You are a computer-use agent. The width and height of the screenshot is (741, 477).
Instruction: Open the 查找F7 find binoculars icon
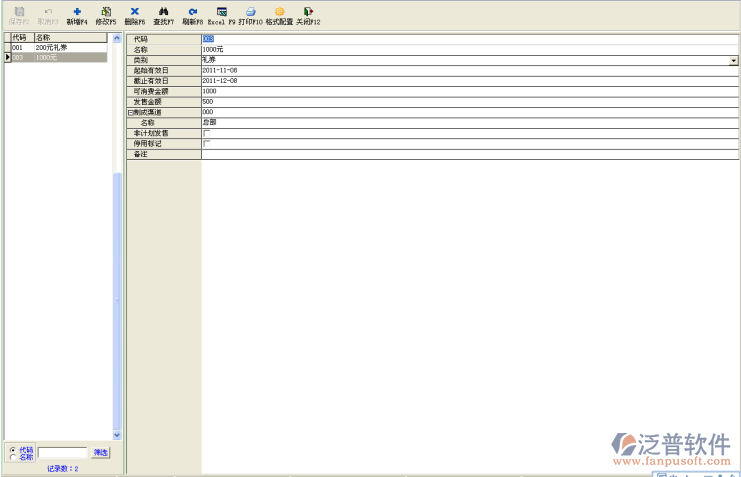point(163,12)
